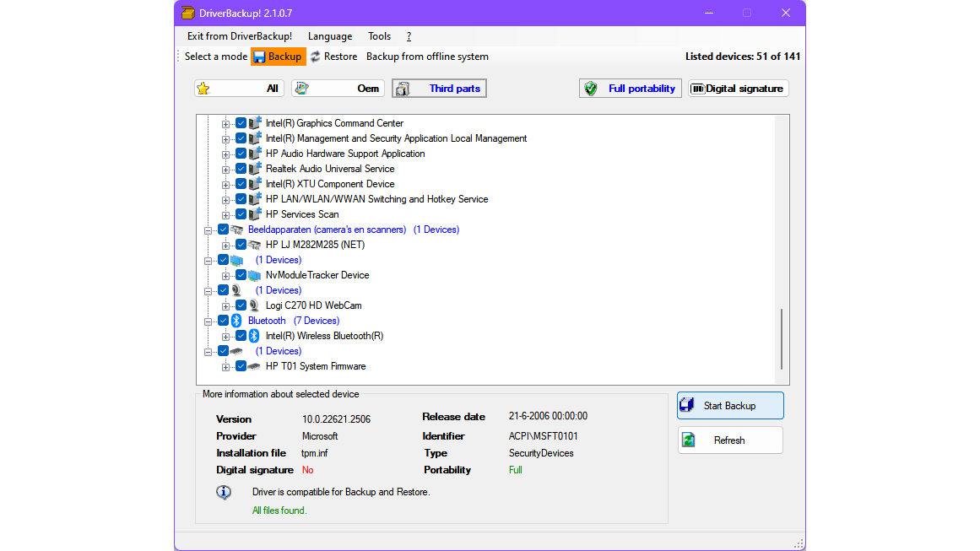Screen dimensions: 980x551
Task: Switch to Restore mode
Action: (x=333, y=57)
